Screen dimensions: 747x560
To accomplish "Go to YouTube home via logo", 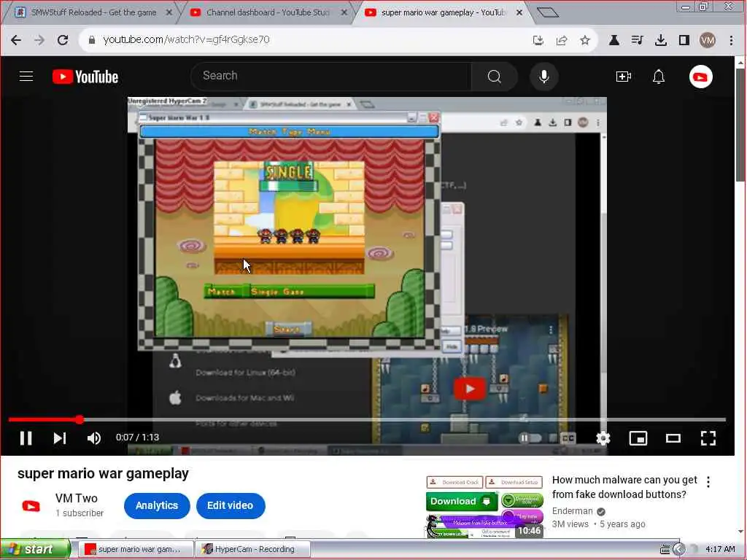I will [x=85, y=77].
